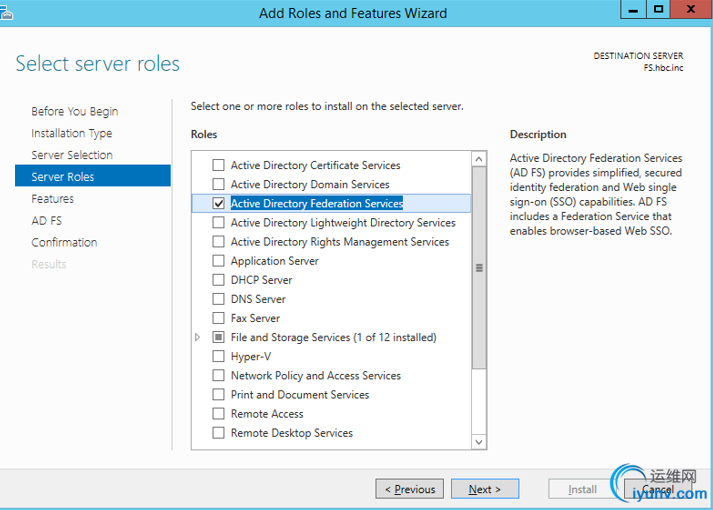Click the scrollbar up arrow in Roles list
The width and height of the screenshot is (713, 510).
479,159
